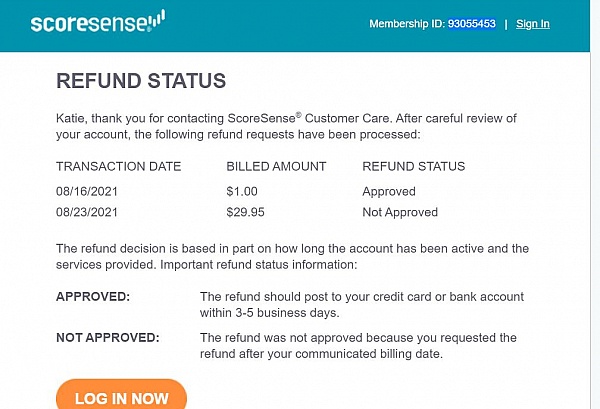The image size is (600, 409).
Task: Click the $1.00 billed amount
Action: [243, 191]
